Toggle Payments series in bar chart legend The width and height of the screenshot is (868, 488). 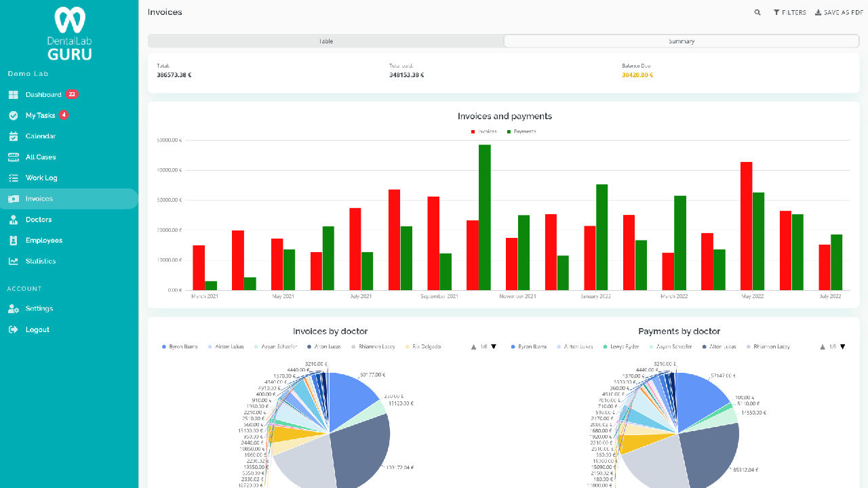coord(521,131)
